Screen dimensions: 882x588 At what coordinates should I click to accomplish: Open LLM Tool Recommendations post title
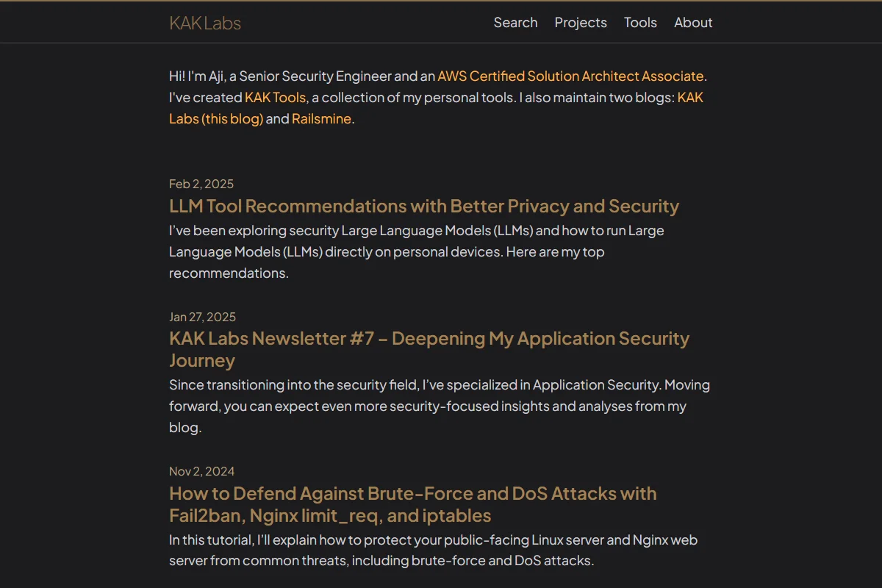pos(424,206)
